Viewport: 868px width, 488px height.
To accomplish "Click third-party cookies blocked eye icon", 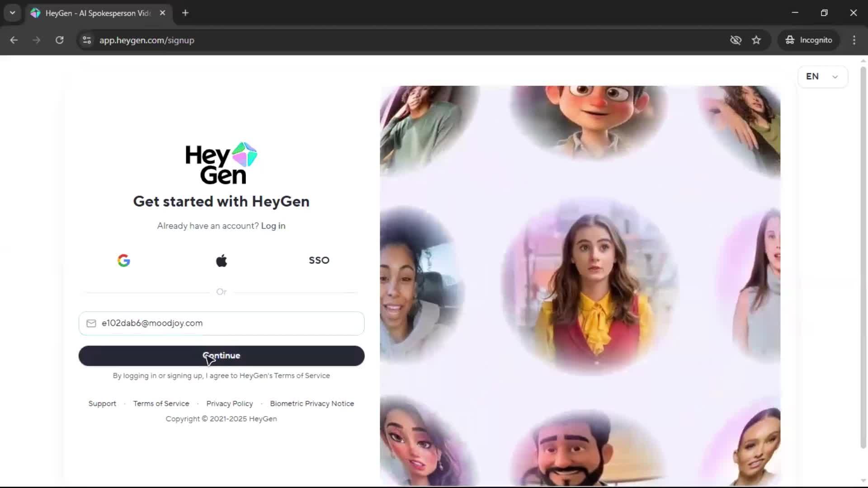I will [736, 40].
